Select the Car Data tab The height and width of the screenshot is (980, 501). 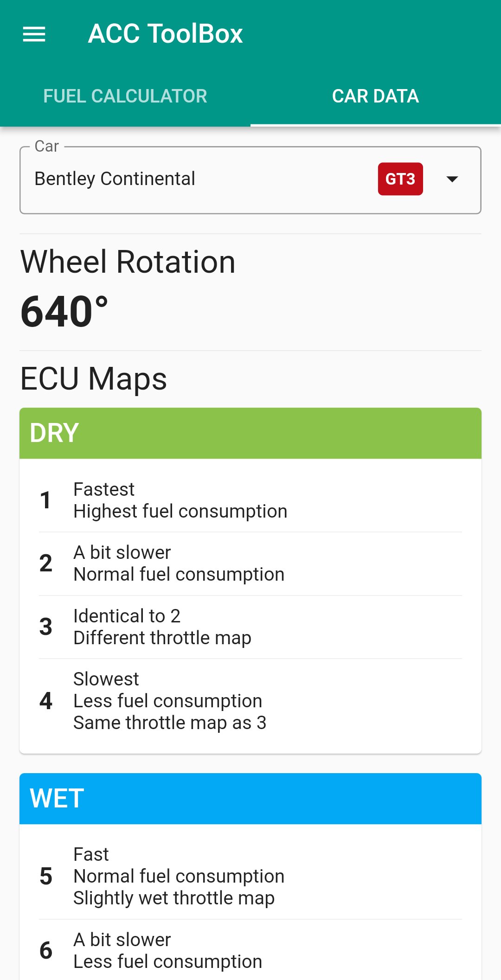point(375,96)
